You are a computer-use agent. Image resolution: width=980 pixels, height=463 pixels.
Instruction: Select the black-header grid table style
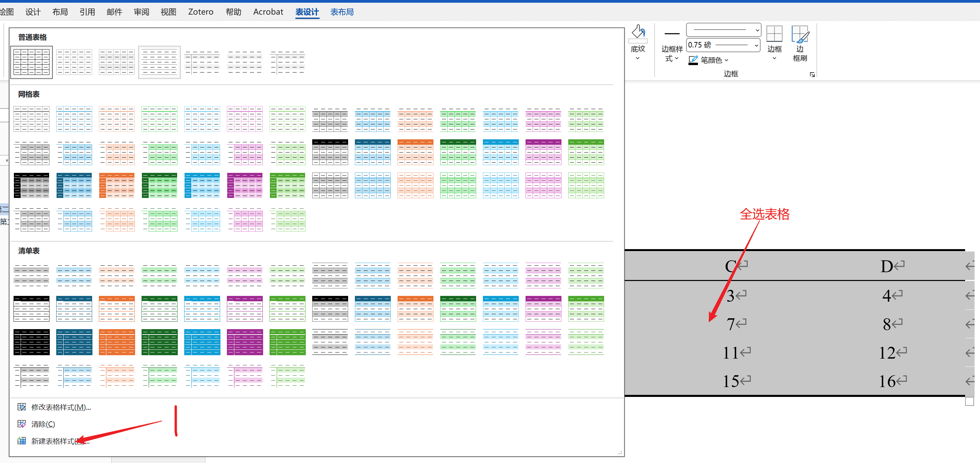point(330,152)
